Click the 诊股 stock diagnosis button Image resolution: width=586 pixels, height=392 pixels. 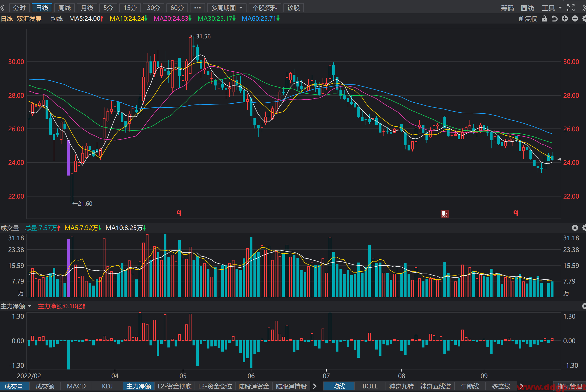(293, 8)
